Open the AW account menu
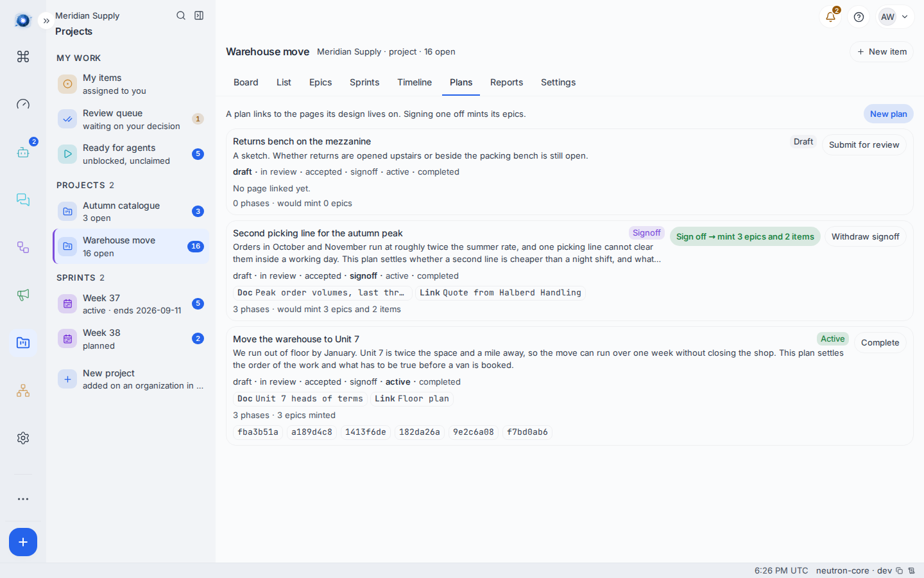Screen dimensions: 924x578 pyautogui.click(x=895, y=17)
